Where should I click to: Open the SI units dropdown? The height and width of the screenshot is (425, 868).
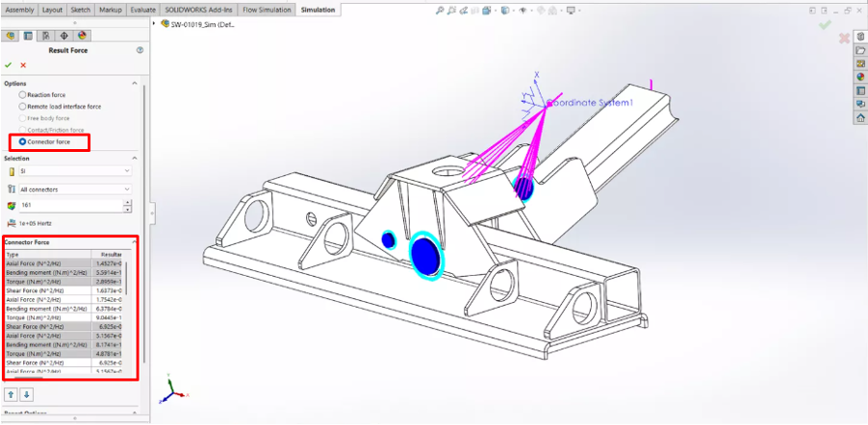click(75, 171)
